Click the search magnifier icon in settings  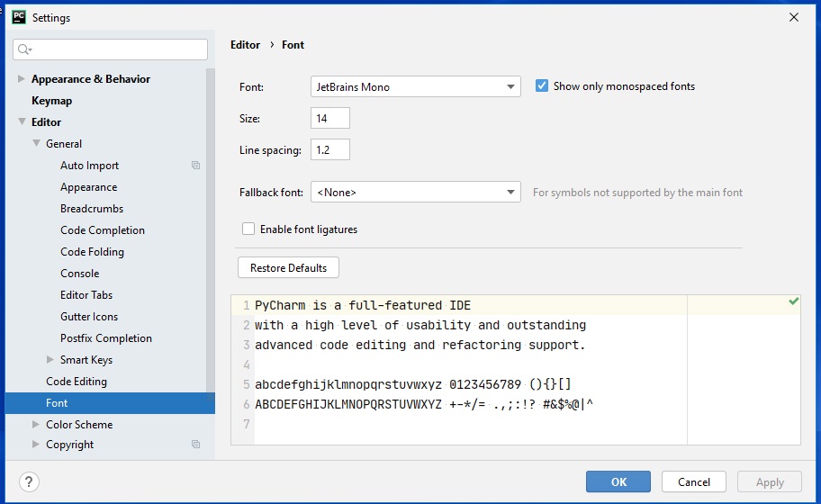tap(24, 49)
